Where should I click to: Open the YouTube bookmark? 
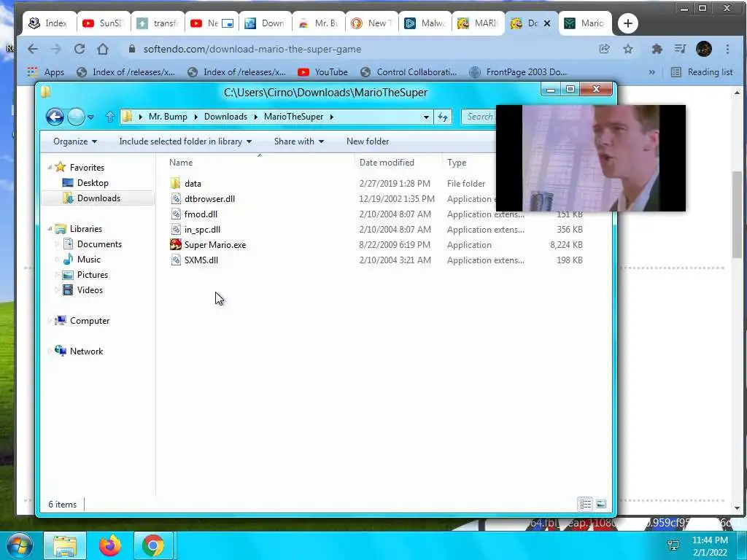pos(323,72)
